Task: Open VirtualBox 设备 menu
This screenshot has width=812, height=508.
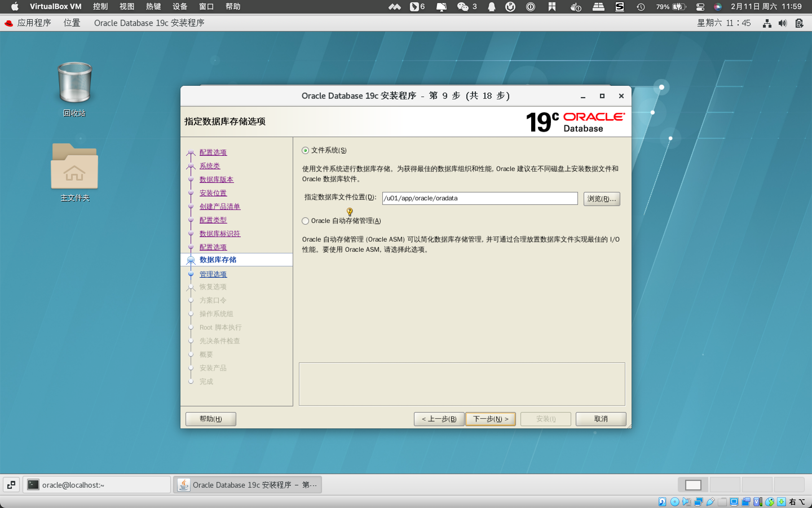Action: 180,6
